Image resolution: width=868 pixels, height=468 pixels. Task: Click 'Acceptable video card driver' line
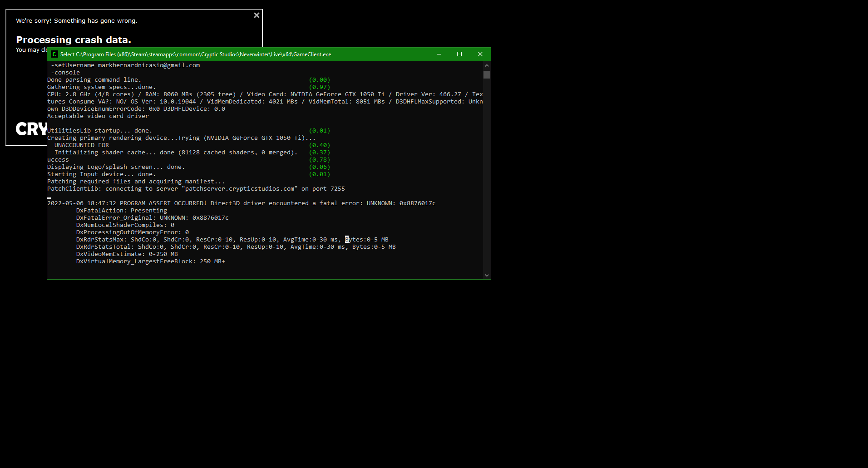point(98,116)
